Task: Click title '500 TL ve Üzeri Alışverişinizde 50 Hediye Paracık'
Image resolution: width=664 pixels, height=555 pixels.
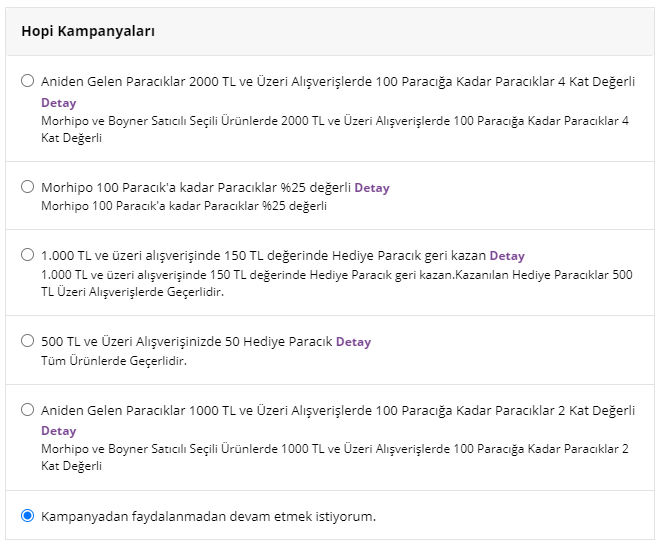Action: coord(187,342)
